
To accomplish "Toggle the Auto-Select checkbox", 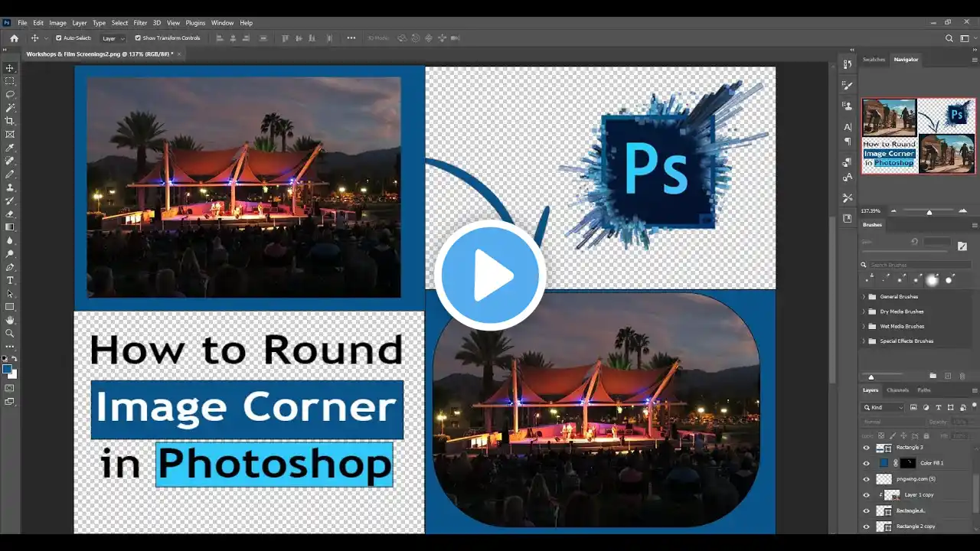I will (x=59, y=38).
